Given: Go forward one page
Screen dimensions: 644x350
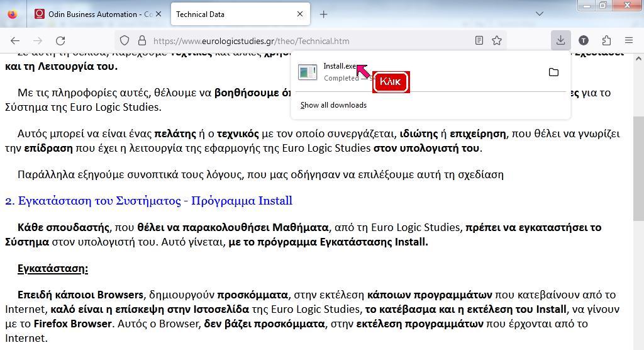Looking at the screenshot, I should [38, 40].
